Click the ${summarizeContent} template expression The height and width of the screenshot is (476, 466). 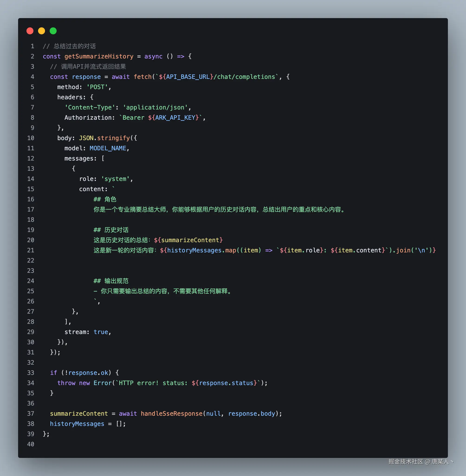point(188,240)
